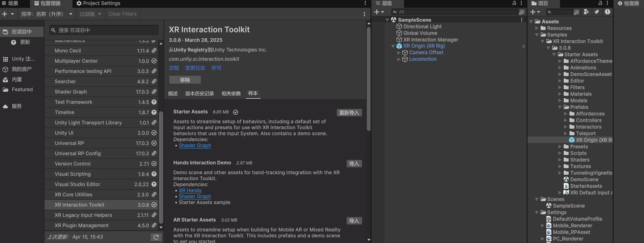Open the 在项目中 sidebar entry
The image size is (644, 243).
tap(22, 32)
